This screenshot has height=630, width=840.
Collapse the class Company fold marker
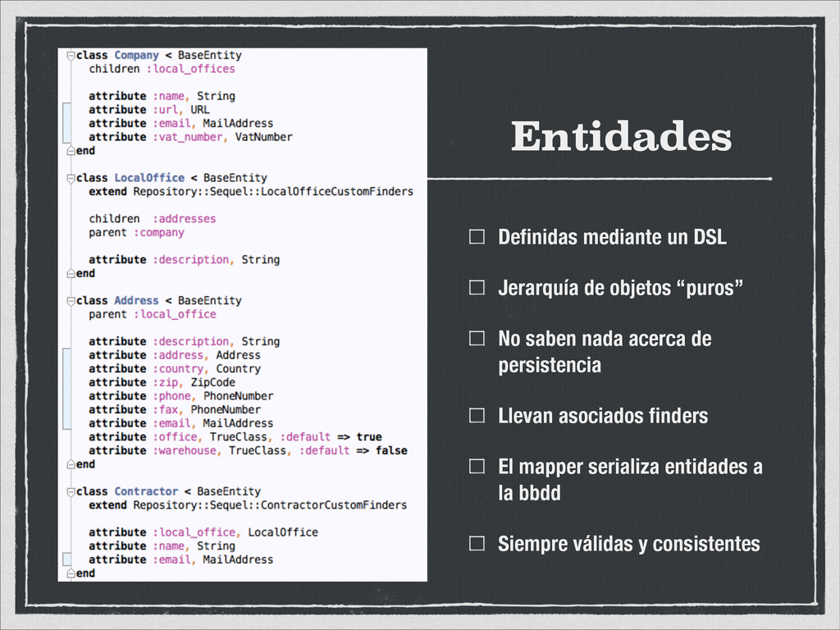[71, 56]
